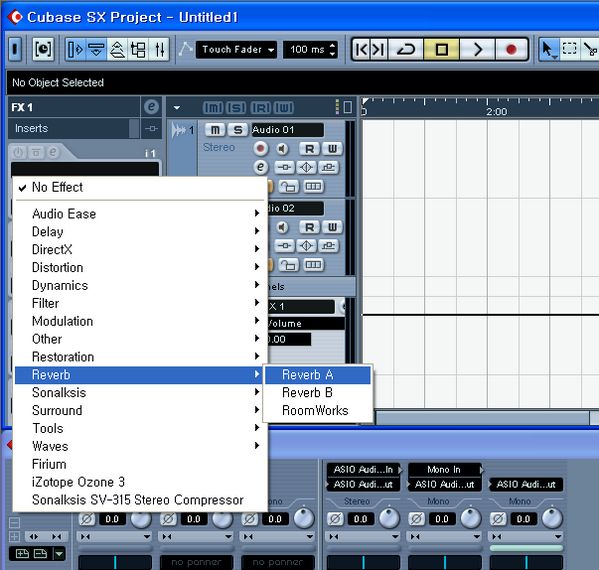Choose Reverb B effect

(x=317, y=392)
